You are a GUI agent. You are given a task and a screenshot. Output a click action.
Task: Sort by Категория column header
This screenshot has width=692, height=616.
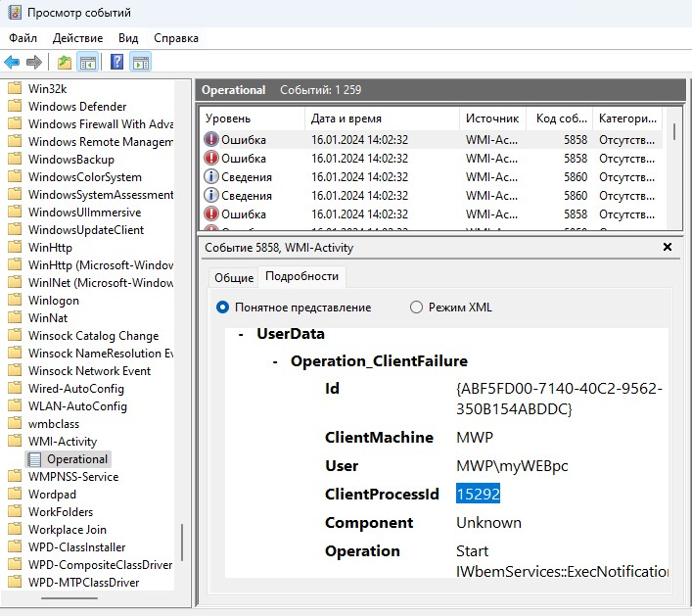627,118
